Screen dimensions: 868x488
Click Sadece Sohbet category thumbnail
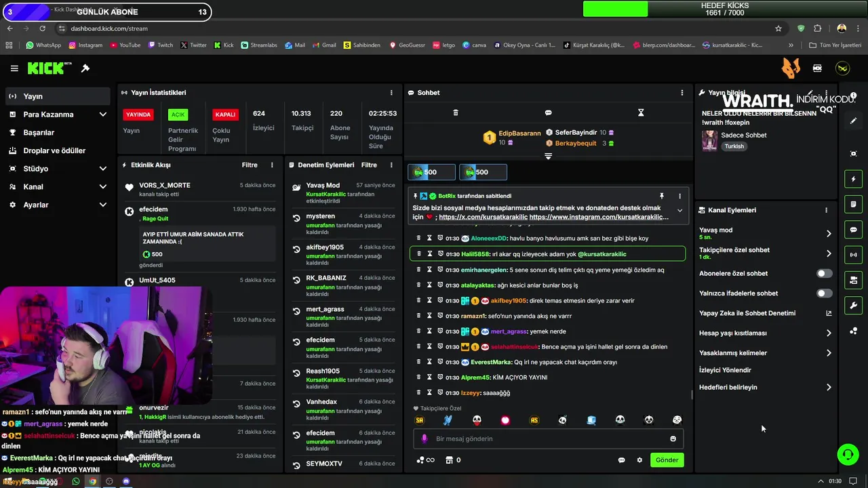pos(709,140)
